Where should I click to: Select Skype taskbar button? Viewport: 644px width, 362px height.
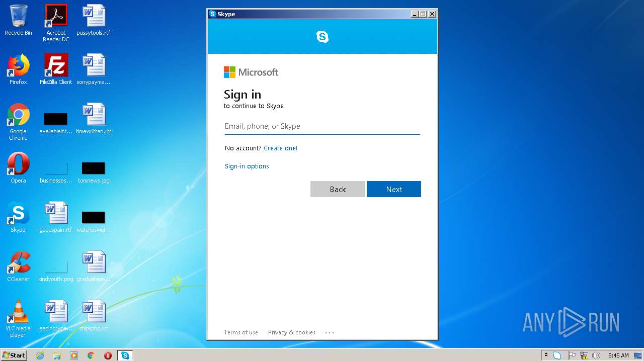pos(125,355)
